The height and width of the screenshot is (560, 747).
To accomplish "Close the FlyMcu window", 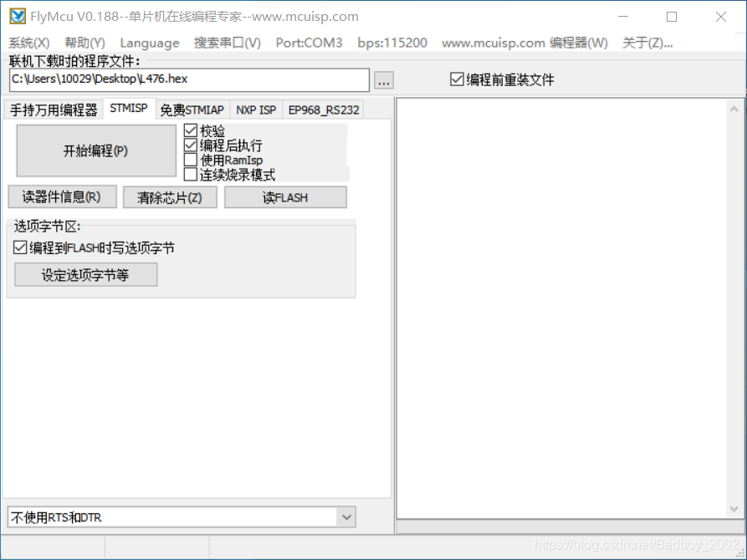I will click(721, 17).
